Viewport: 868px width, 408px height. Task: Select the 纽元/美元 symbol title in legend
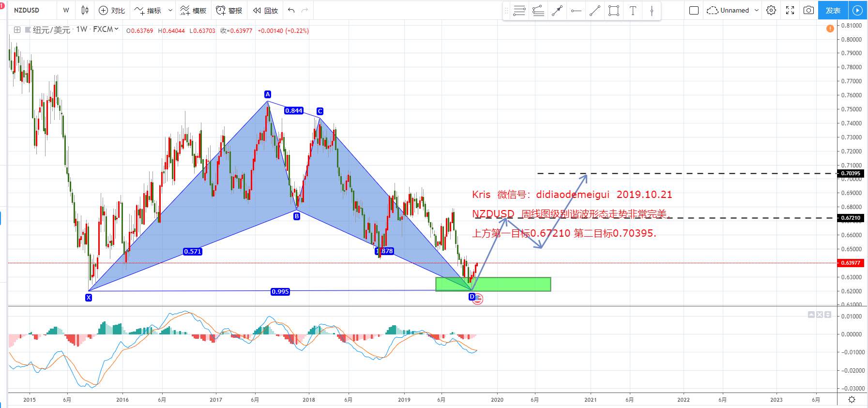pyautogui.click(x=51, y=30)
